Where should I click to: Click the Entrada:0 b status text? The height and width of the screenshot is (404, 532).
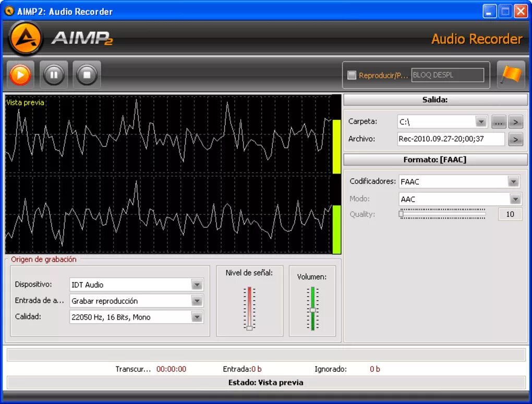click(x=242, y=369)
